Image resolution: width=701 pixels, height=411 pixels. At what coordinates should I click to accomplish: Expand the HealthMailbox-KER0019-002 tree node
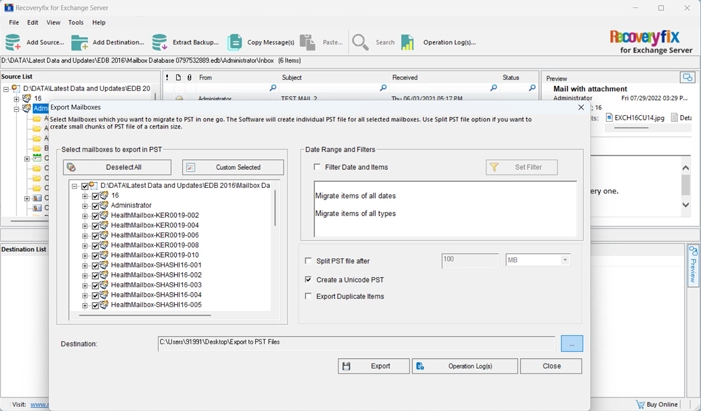click(x=85, y=216)
